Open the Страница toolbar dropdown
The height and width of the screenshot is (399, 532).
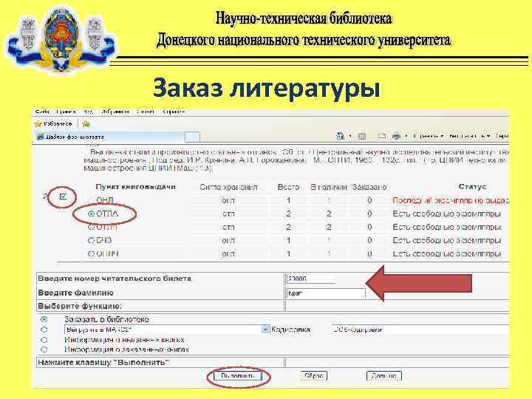point(428,137)
